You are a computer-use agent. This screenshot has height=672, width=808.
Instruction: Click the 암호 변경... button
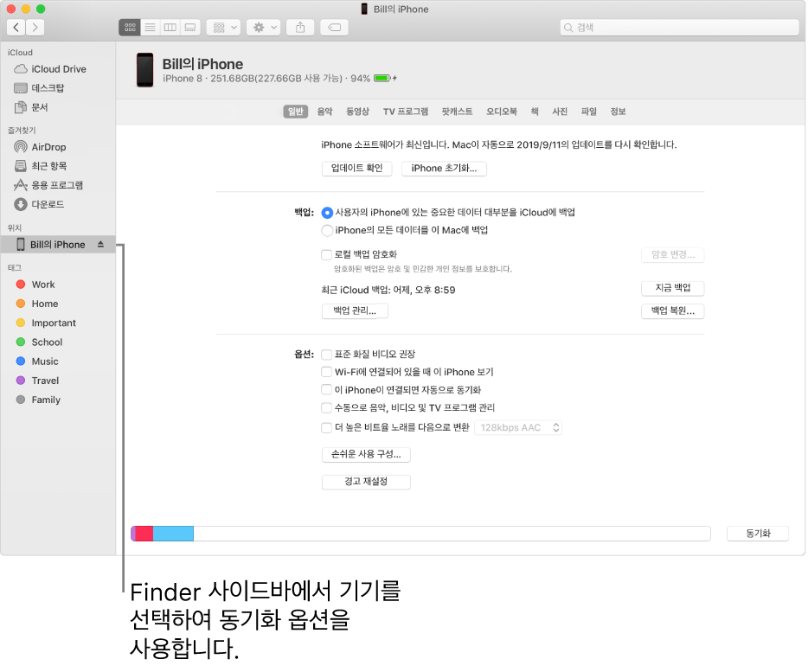coord(672,254)
